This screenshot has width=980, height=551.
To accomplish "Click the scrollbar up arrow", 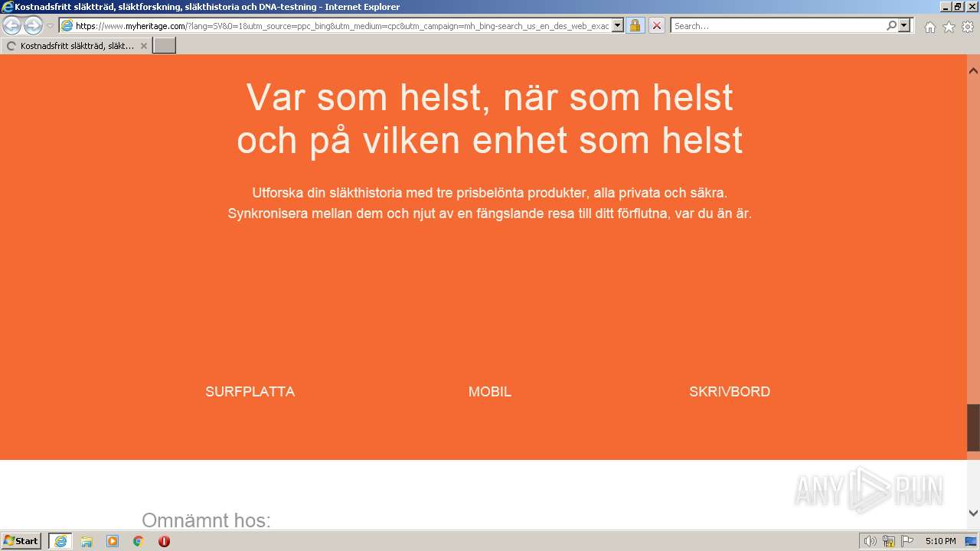I will [974, 71].
